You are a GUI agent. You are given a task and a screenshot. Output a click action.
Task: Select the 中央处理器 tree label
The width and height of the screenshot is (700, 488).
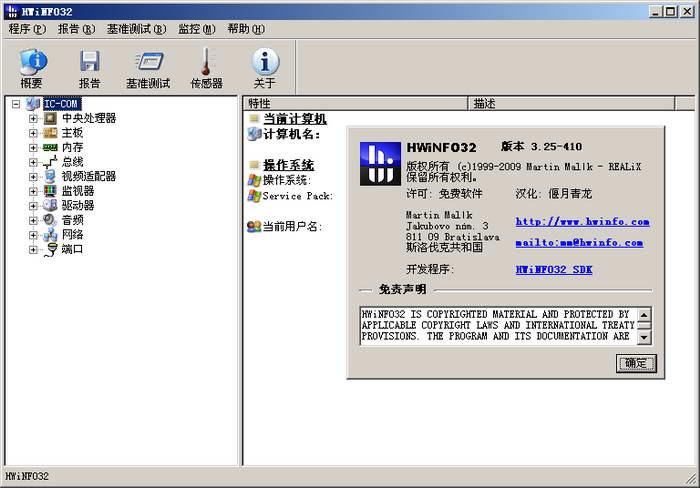(89, 118)
